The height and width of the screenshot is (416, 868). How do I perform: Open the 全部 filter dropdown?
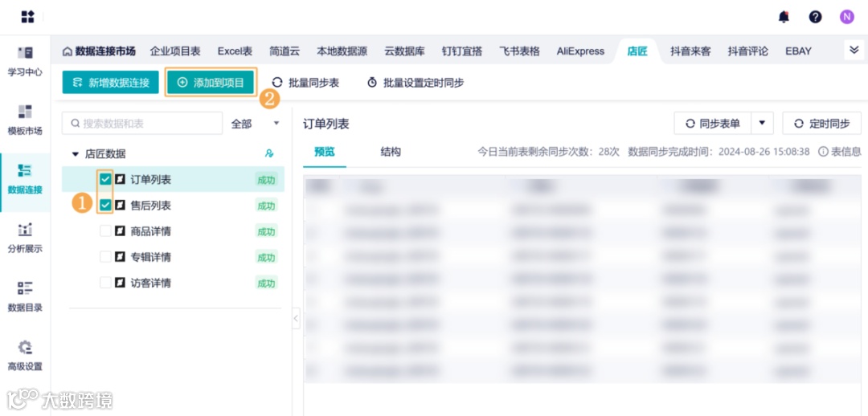pyautogui.click(x=255, y=124)
